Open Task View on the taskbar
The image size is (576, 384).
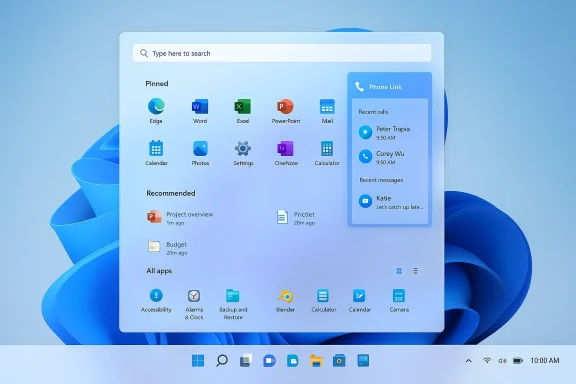point(246,360)
